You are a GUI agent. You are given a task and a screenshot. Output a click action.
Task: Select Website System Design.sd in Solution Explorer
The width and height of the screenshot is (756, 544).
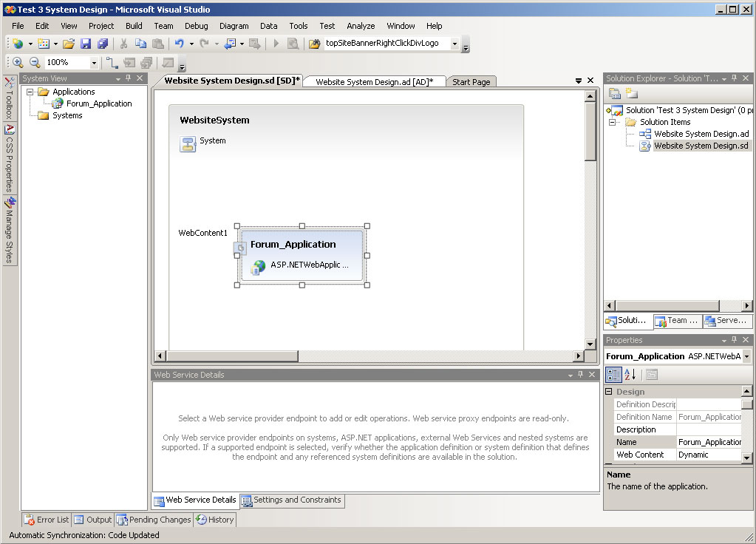tap(701, 146)
